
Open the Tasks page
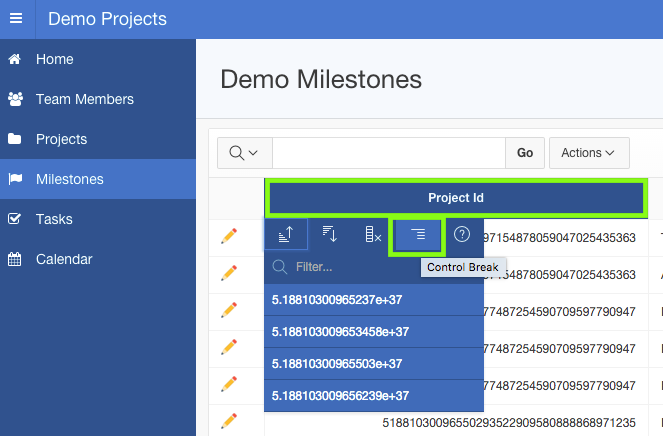(54, 219)
